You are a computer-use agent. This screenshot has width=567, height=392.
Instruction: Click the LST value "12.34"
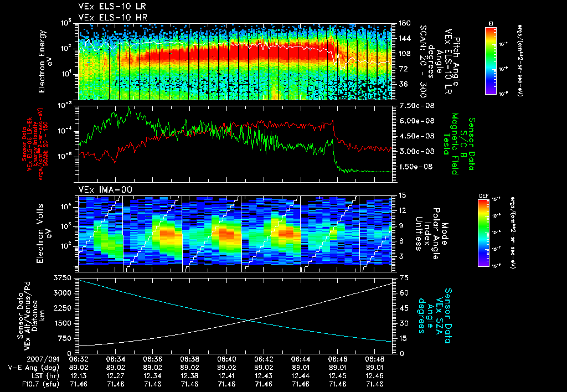(153, 376)
